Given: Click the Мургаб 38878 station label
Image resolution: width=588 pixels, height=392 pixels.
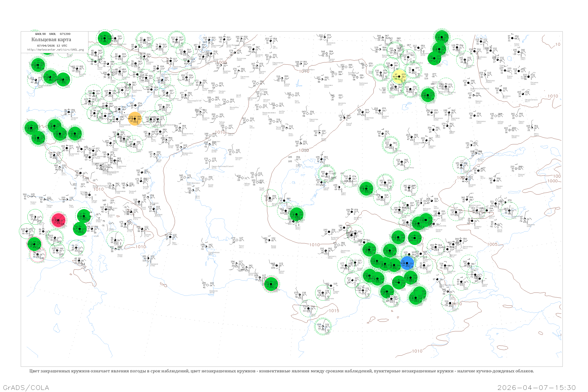Looking at the screenshot, I should (x=484, y=285).
